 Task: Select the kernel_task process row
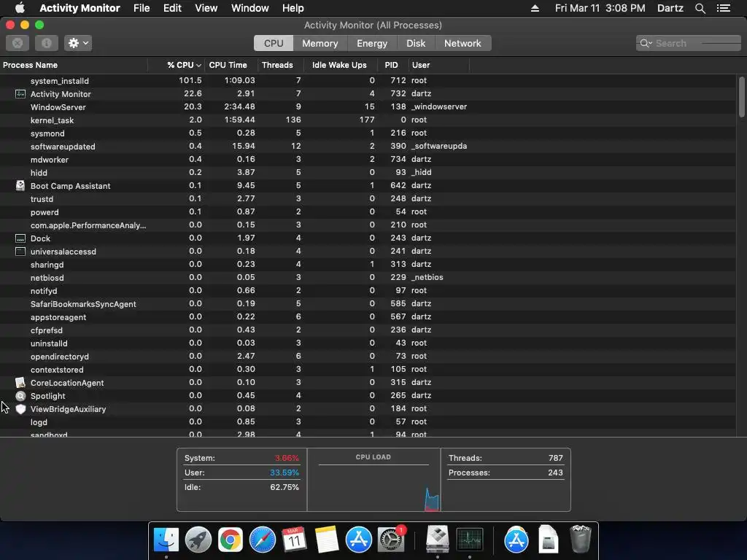368,120
